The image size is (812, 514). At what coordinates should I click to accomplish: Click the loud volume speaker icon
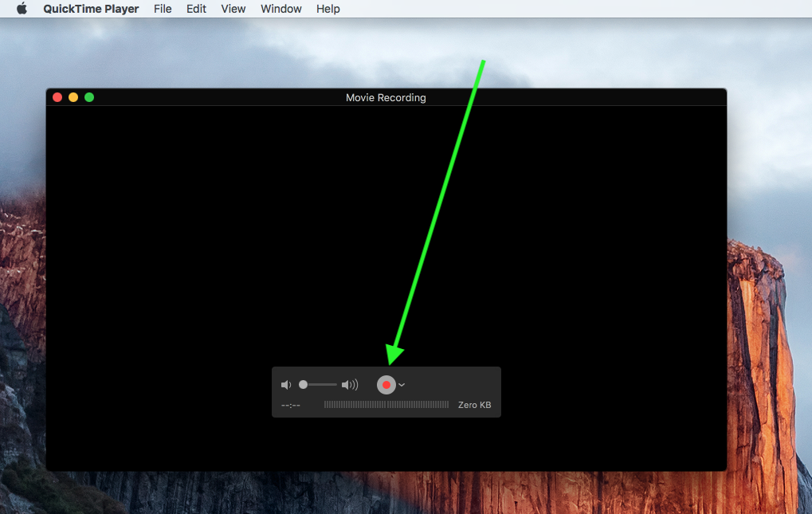(350, 385)
